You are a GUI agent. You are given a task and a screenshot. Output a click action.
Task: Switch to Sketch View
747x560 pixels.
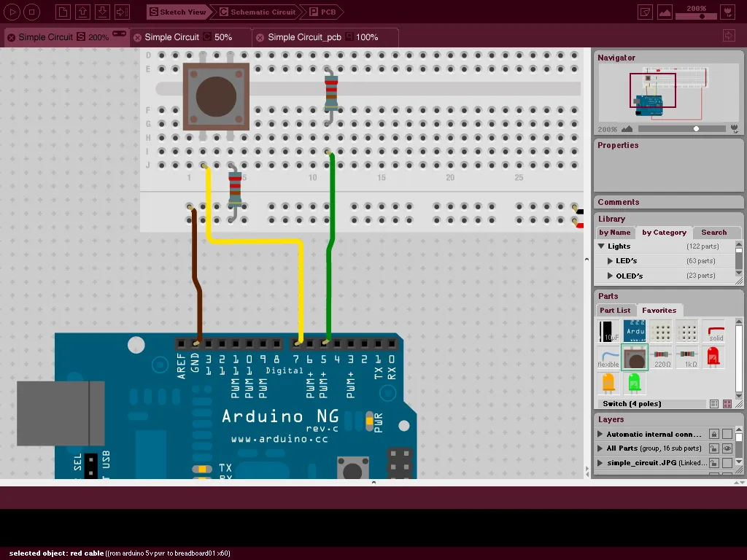(x=178, y=12)
